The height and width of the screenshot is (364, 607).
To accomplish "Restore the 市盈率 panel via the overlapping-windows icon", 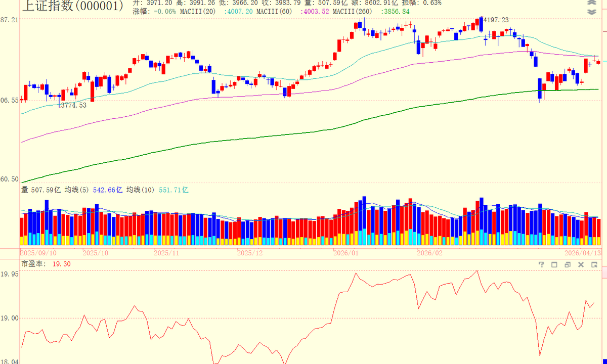I will (568, 265).
